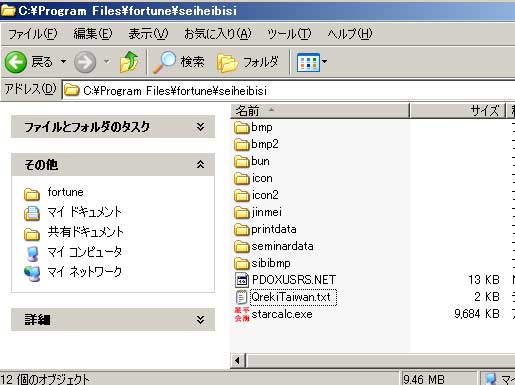Click the PDOXUSRS.NET file icon
The image size is (515, 385).
tap(242, 280)
